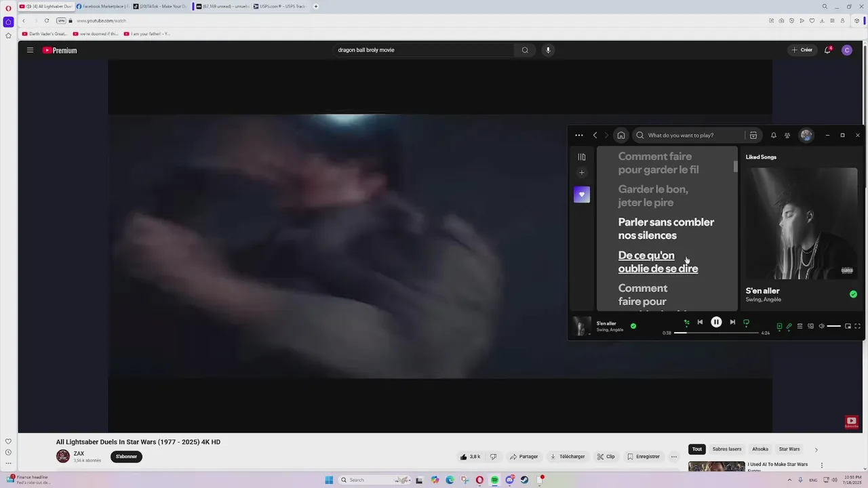This screenshot has width=868, height=488.
Task: Open Spotify profile avatar menu
Action: [x=806, y=136]
